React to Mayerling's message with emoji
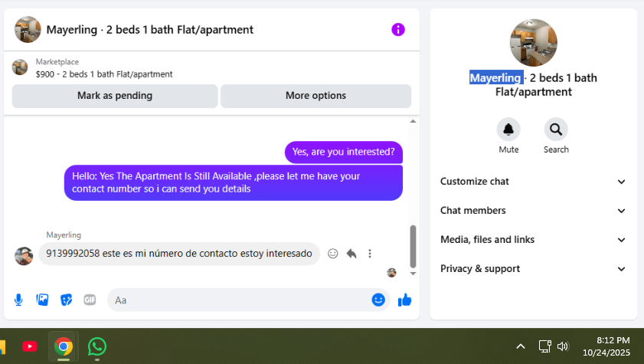The height and width of the screenshot is (364, 644). pyautogui.click(x=332, y=254)
